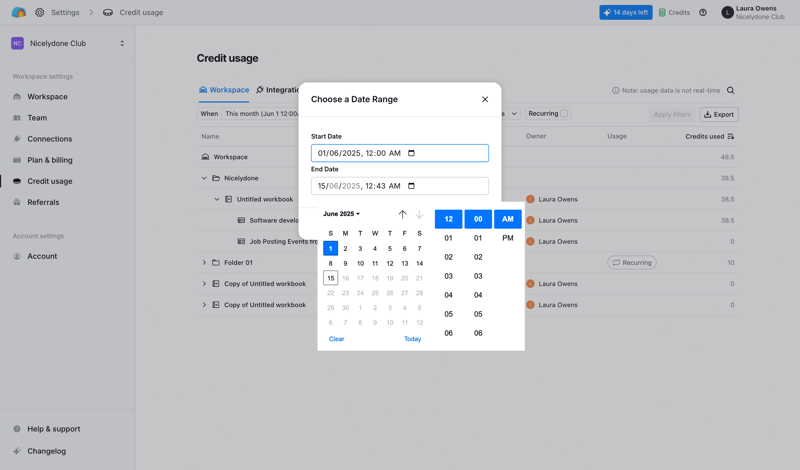Open the June 2025 month dropdown
Viewport: 800px width, 470px height.
341,214
